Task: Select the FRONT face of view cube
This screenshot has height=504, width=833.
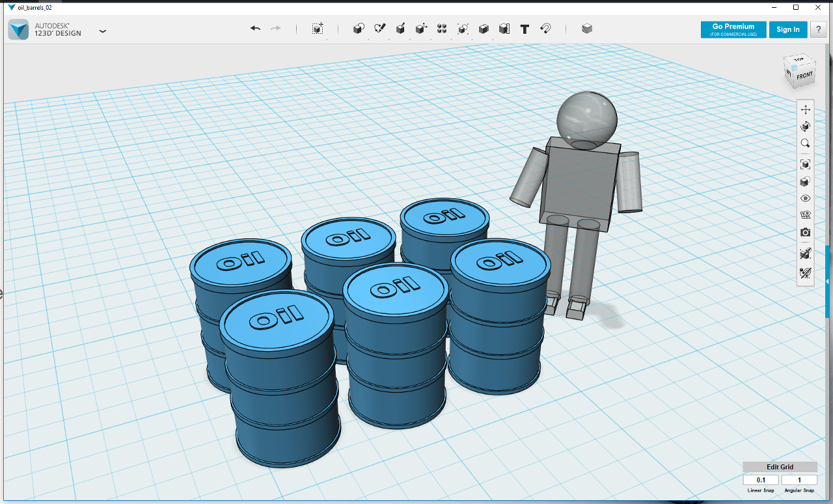Action: (805, 75)
